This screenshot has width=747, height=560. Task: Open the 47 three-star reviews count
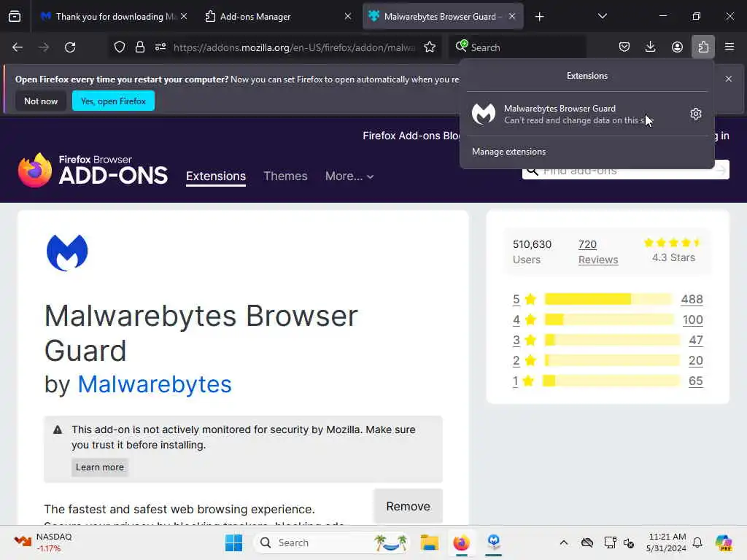(x=696, y=340)
